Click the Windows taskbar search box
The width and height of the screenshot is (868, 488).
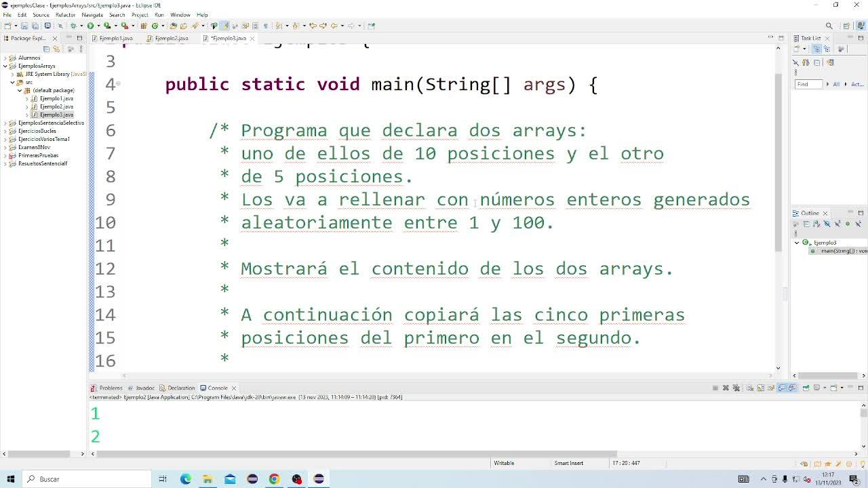[x=88, y=479]
